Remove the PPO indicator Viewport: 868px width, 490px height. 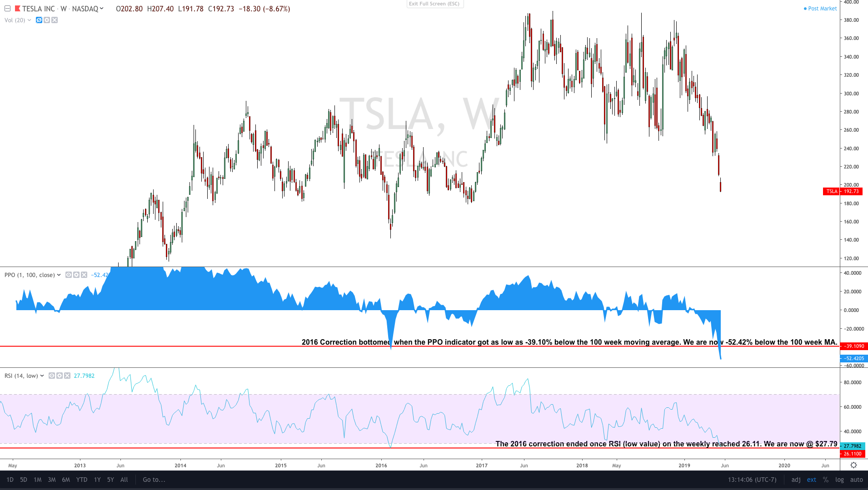(x=84, y=275)
